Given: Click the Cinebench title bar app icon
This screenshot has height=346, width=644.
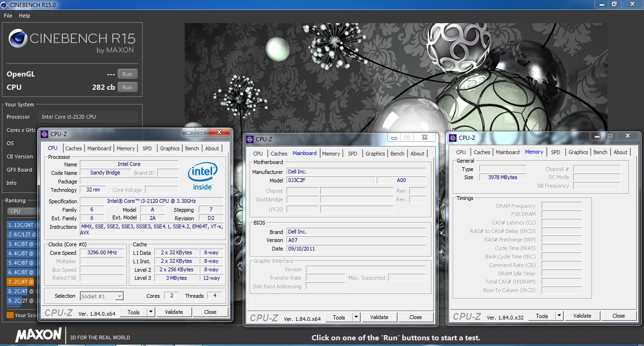Looking at the screenshot, I should [4, 5].
